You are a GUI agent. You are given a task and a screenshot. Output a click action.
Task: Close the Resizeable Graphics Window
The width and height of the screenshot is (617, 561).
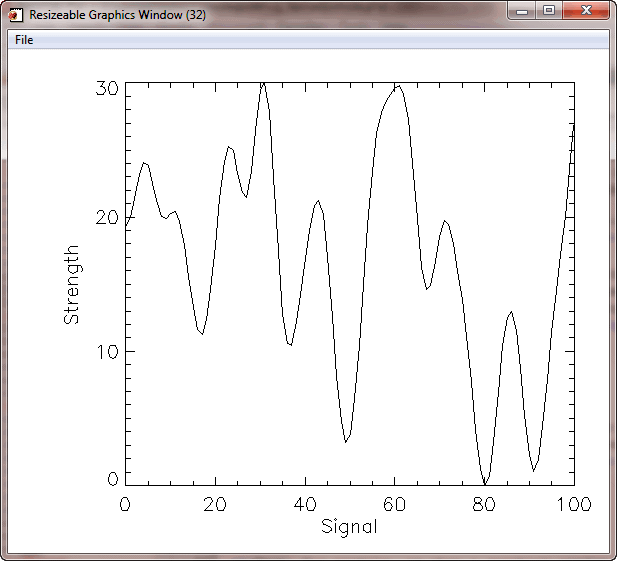(586, 11)
